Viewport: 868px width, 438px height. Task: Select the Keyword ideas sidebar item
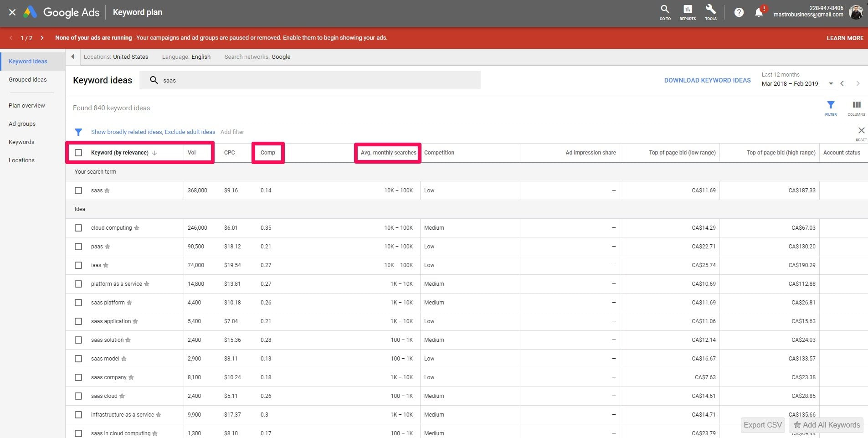(33, 61)
